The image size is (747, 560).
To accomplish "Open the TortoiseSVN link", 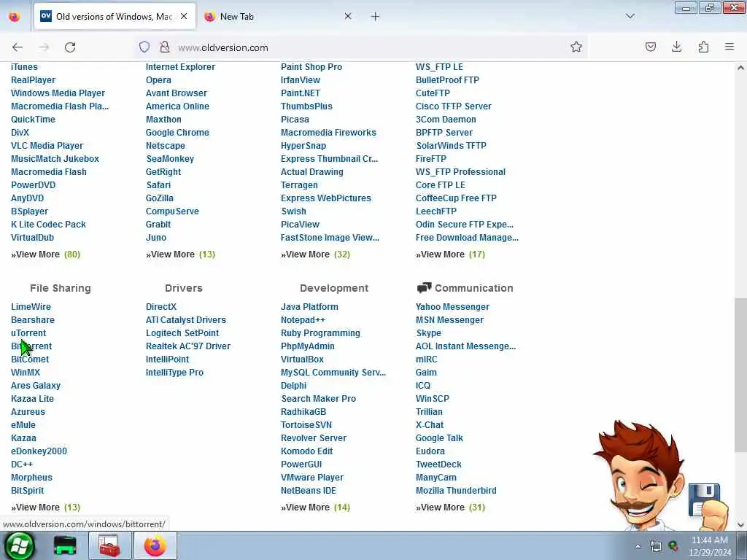I will coord(306,425).
